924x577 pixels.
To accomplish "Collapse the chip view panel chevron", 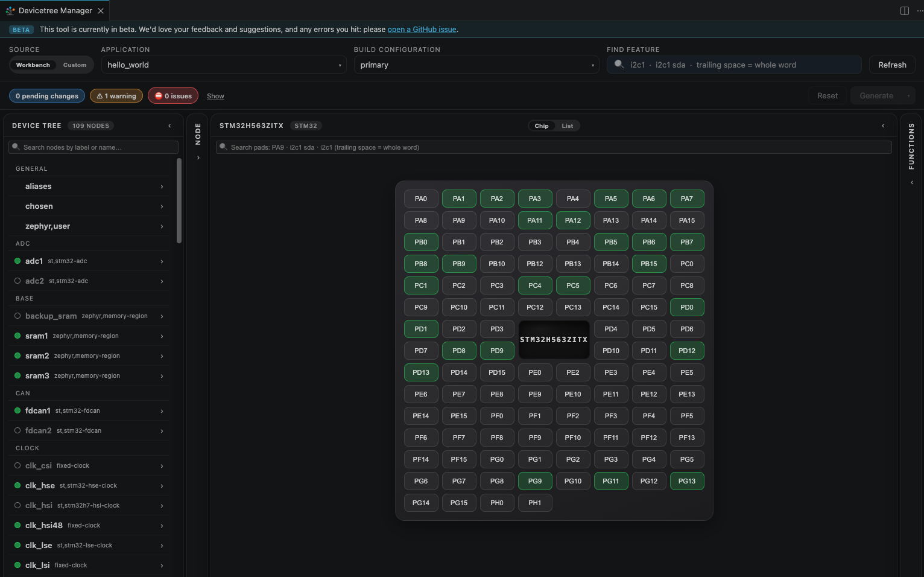I will (x=883, y=126).
